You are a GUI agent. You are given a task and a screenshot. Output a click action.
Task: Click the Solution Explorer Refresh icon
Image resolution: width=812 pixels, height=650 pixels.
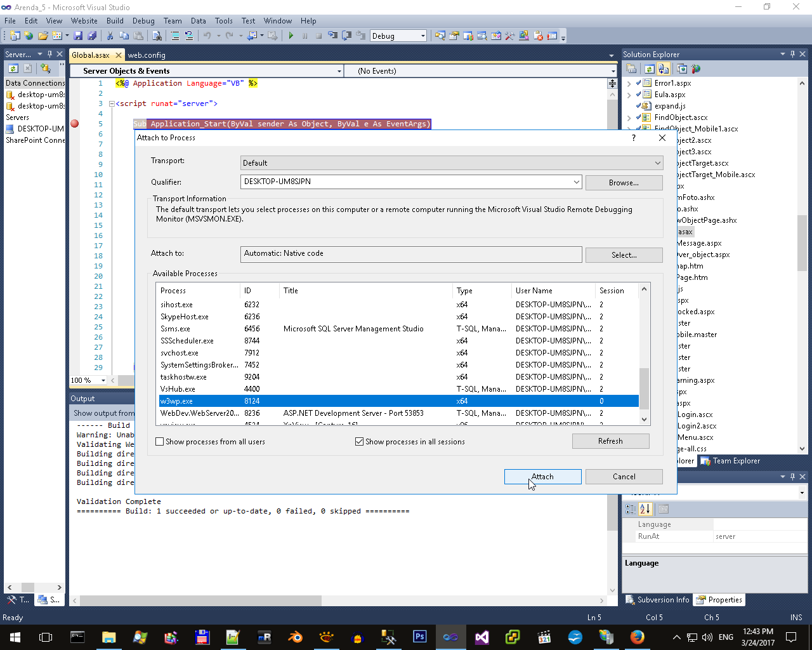650,69
